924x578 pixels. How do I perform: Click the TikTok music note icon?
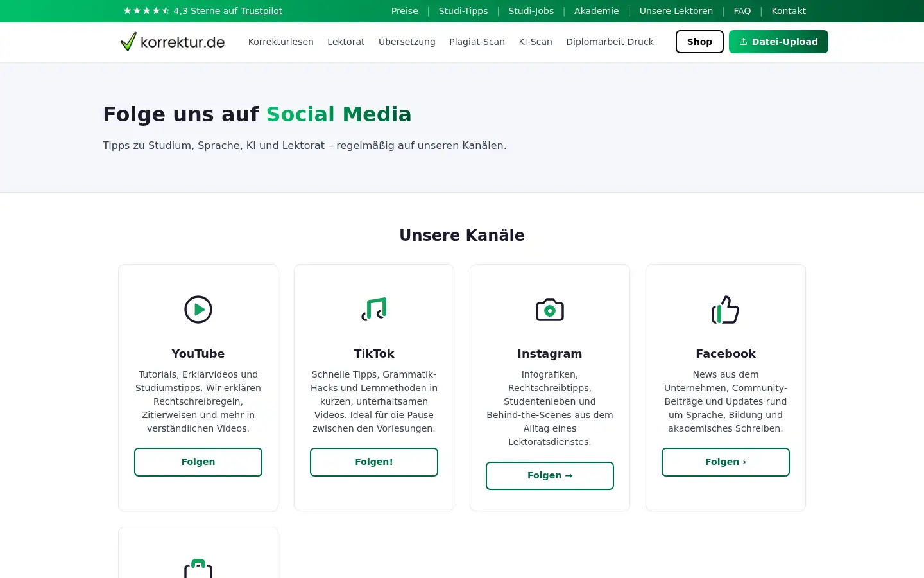pyautogui.click(x=374, y=310)
